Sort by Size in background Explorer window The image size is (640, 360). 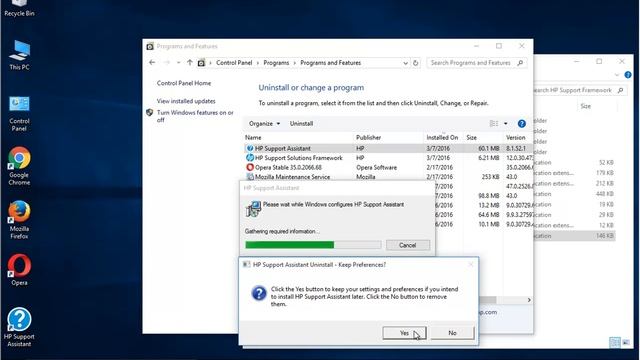point(586,106)
